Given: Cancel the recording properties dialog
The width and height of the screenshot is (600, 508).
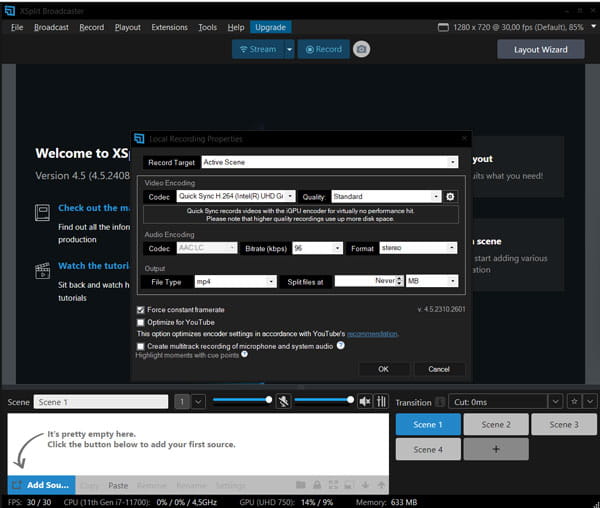Looking at the screenshot, I should pyautogui.click(x=439, y=369).
